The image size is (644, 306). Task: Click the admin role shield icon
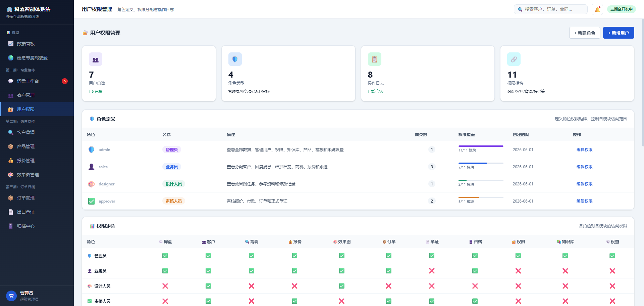pyautogui.click(x=91, y=150)
